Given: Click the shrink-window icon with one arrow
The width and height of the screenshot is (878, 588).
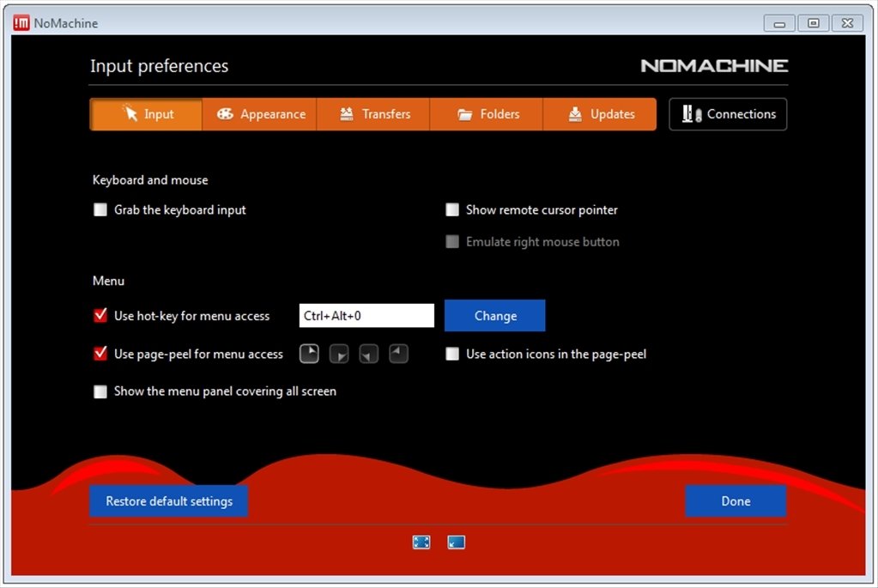Looking at the screenshot, I should click(456, 543).
